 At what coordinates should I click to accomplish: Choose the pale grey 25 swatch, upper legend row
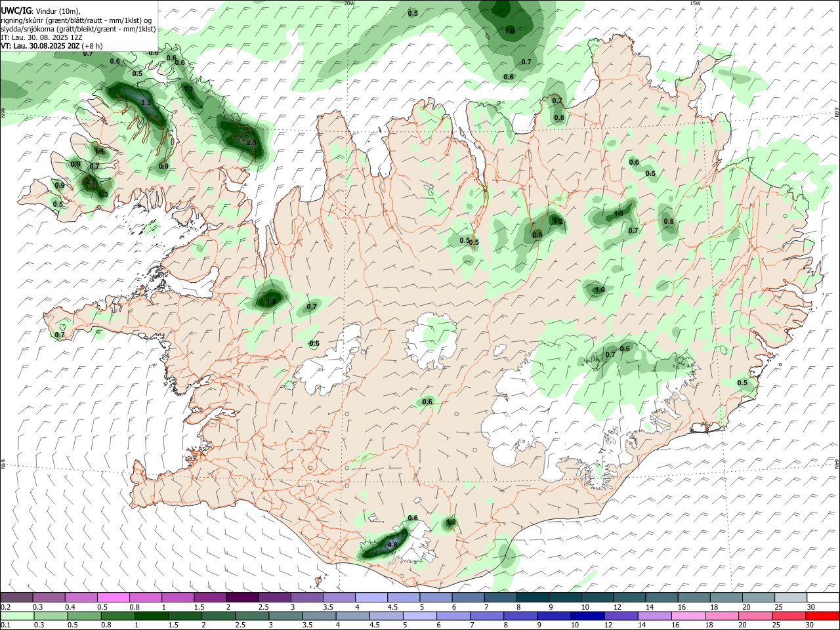point(791,598)
